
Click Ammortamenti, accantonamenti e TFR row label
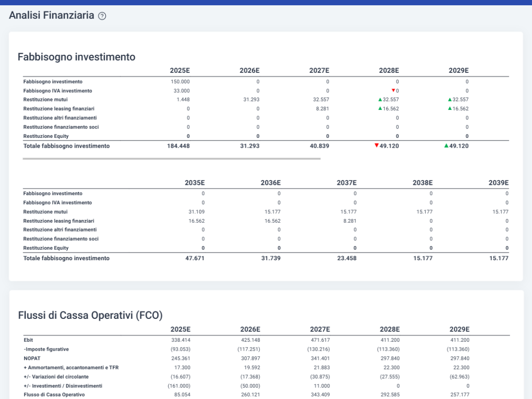tap(71, 368)
